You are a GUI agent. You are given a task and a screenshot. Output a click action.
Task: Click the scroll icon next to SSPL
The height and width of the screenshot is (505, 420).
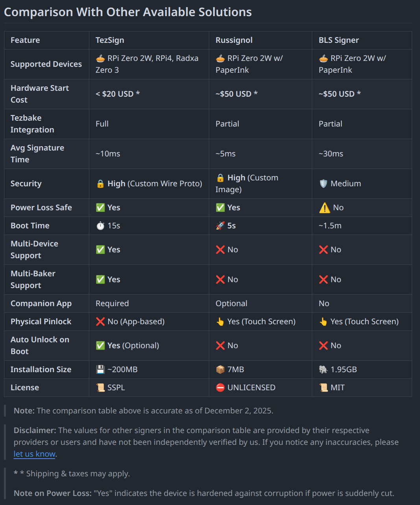pyautogui.click(x=101, y=387)
